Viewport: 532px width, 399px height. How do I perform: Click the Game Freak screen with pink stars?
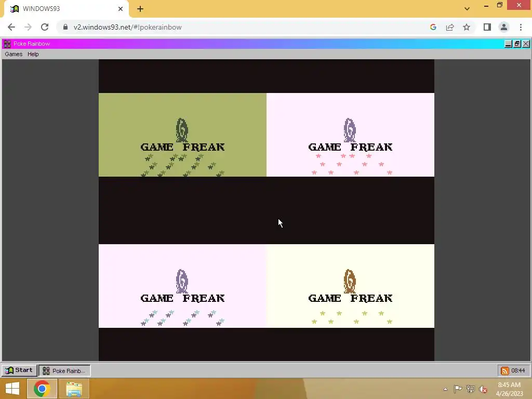click(x=350, y=135)
